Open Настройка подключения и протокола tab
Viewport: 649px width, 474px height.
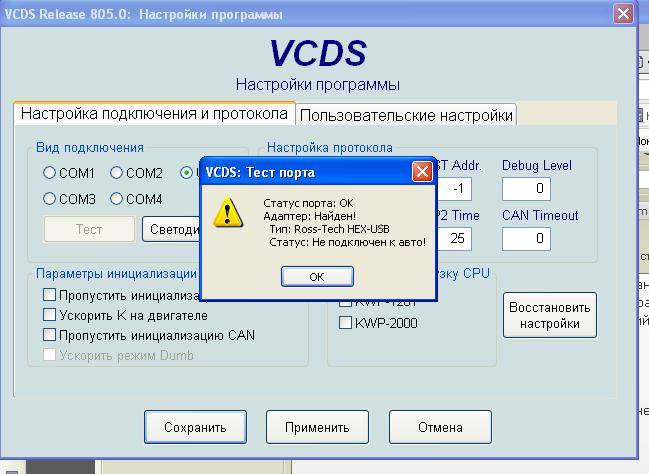point(155,113)
